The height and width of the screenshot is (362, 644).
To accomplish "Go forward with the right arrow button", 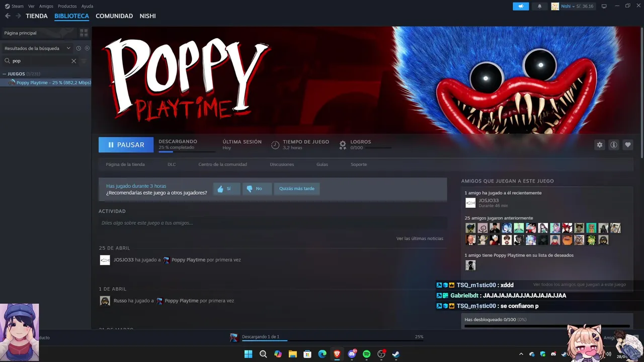I will tap(18, 16).
